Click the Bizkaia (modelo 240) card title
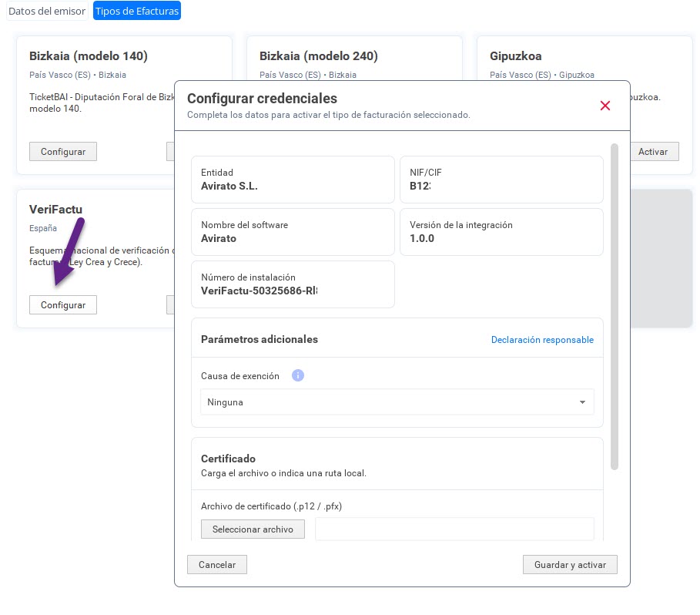This screenshot has height=615, width=700. click(319, 56)
